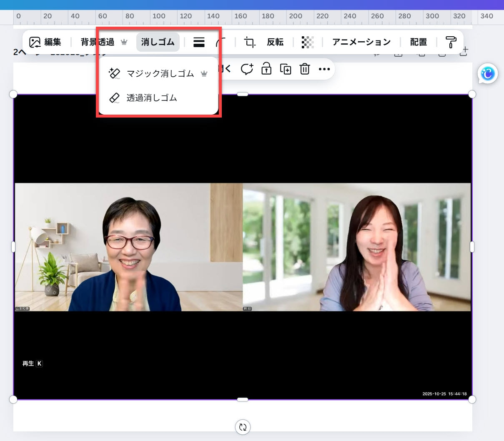Click the rotate handle below the image
This screenshot has width=504, height=441.
243,427
